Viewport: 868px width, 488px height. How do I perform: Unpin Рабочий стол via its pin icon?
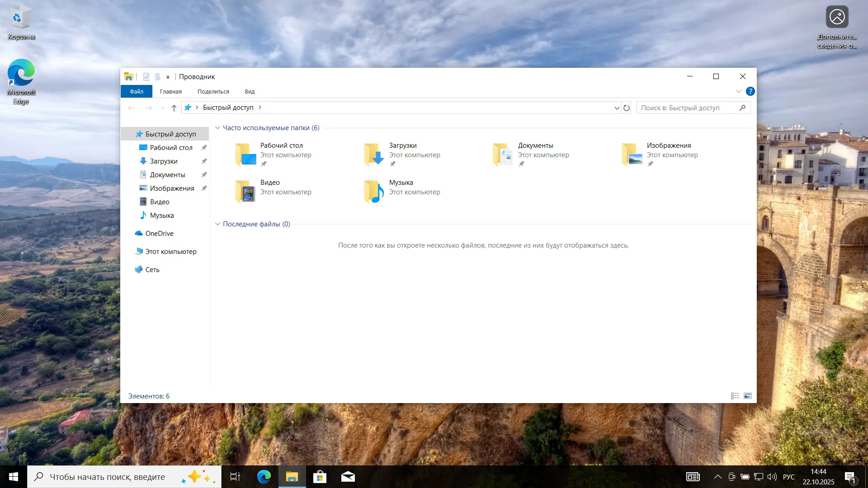(204, 148)
